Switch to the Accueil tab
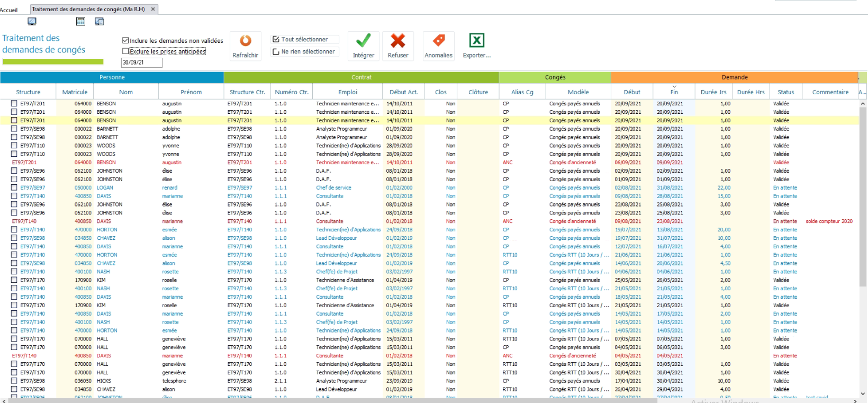 point(9,10)
